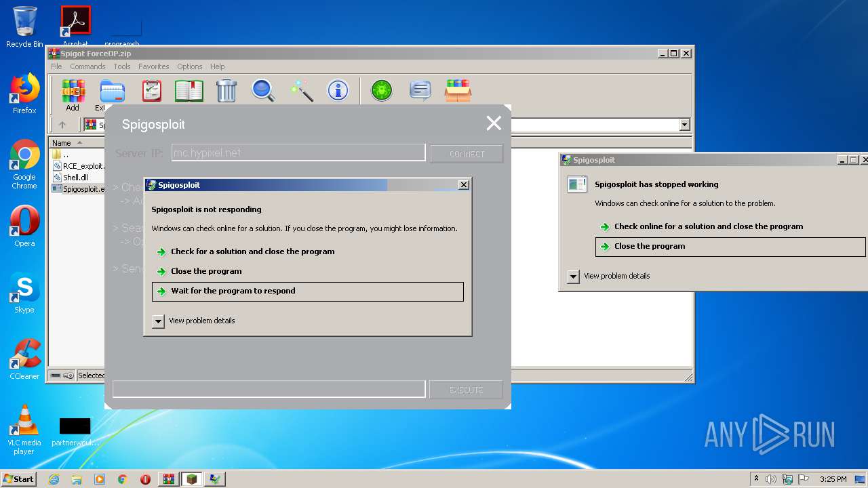Click the Server IP input field
The height and width of the screenshot is (488, 868).
298,153
